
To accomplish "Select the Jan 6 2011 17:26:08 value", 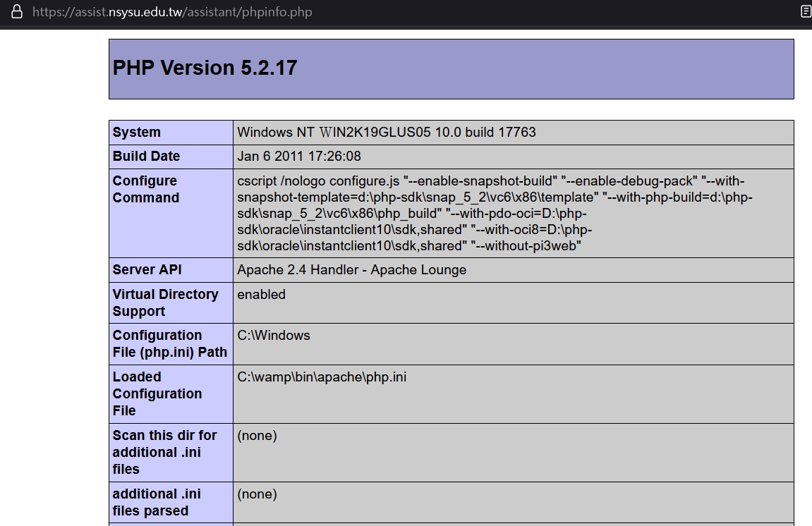I will (299, 157).
